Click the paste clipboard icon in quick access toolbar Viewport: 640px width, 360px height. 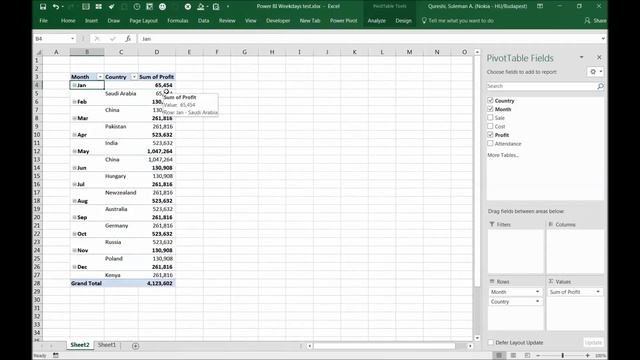(x=216, y=7)
